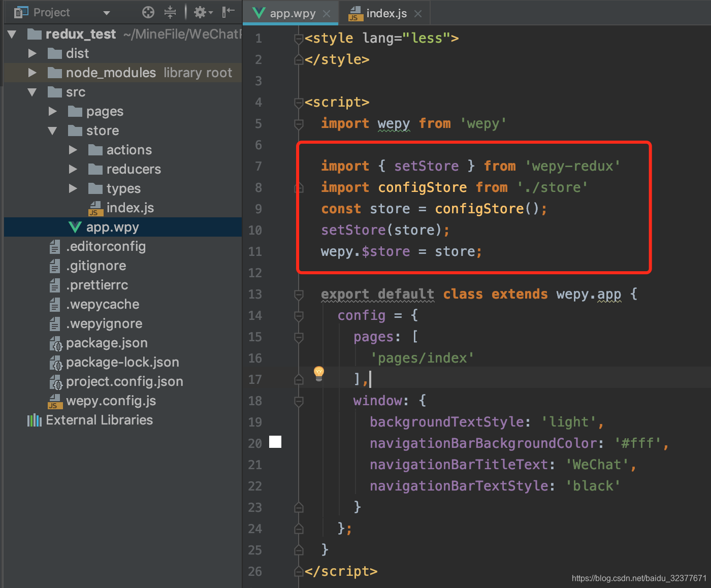Close the index.js tab
The image size is (711, 588).
coord(418,14)
